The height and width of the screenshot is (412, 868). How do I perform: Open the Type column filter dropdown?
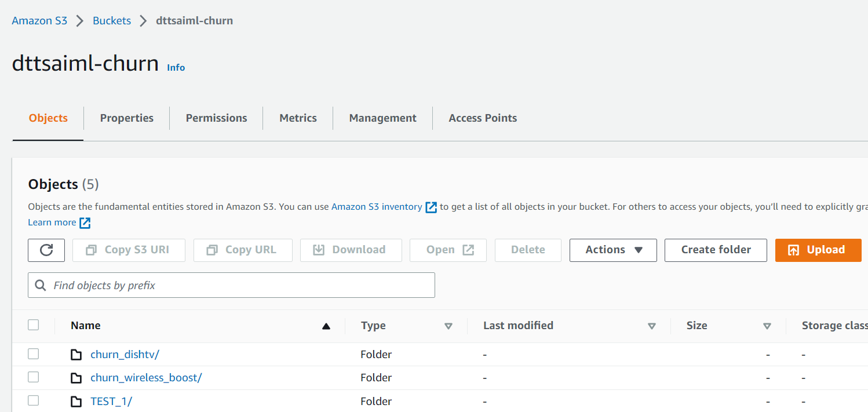(x=449, y=326)
